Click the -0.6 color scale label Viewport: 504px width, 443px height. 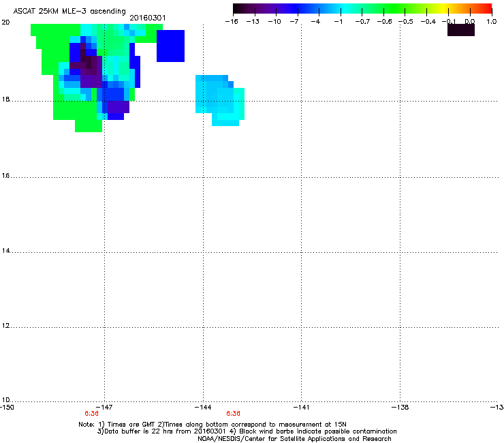(x=384, y=22)
